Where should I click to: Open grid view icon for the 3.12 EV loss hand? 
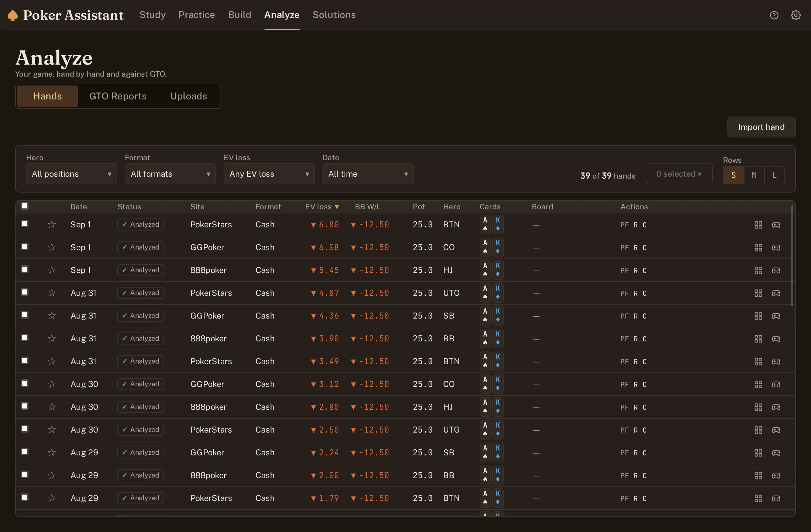758,384
